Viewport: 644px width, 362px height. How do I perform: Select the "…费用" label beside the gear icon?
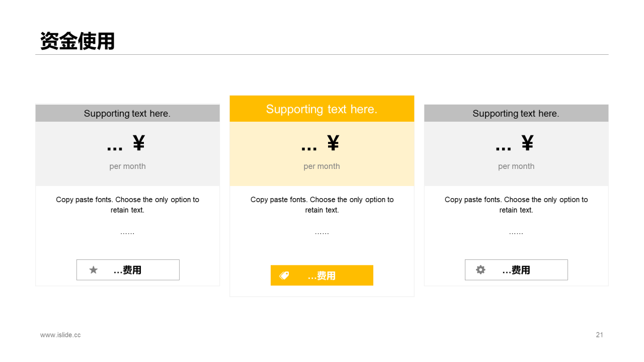coord(516,270)
